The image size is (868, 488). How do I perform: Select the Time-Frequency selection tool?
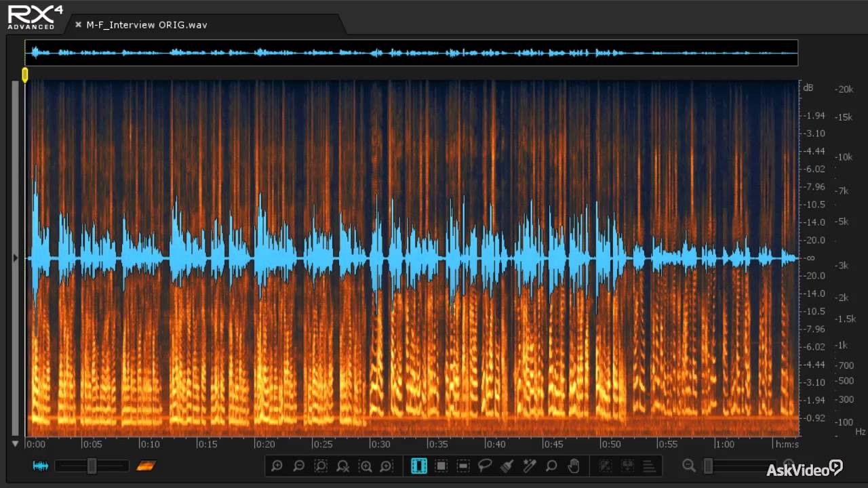[441, 466]
